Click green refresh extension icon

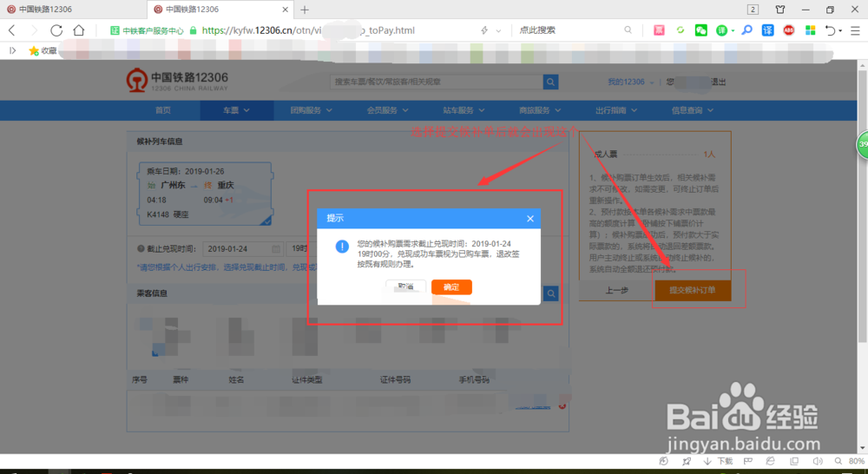coord(681,30)
